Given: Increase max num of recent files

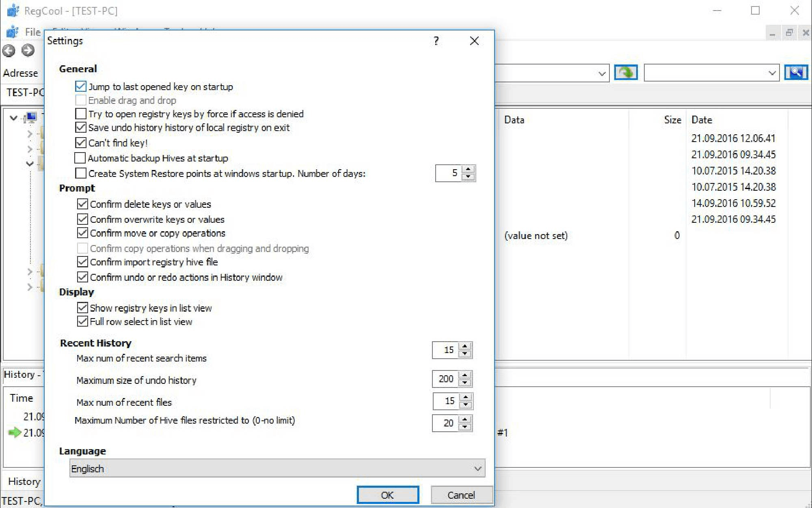Looking at the screenshot, I should [x=466, y=397].
